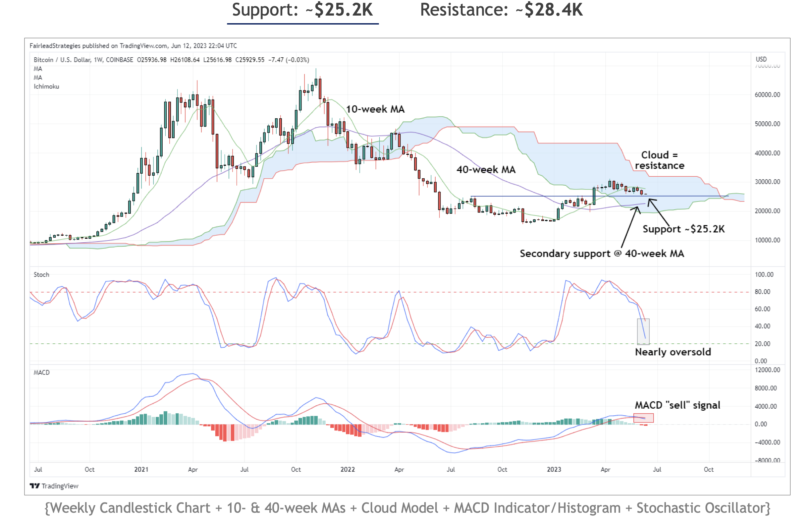Click the Resistance ~$28.4K heading
This screenshot has width=812, height=526.
click(501, 10)
